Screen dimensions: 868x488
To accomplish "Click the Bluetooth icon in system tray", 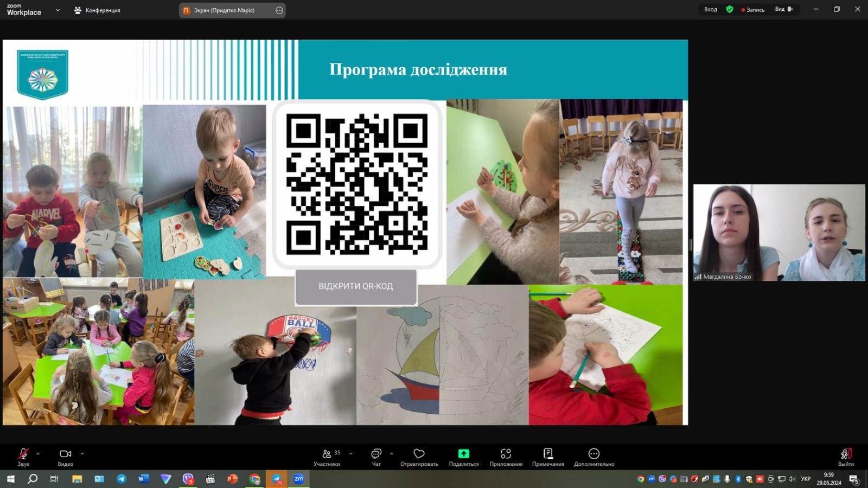I will pyautogui.click(x=738, y=479).
